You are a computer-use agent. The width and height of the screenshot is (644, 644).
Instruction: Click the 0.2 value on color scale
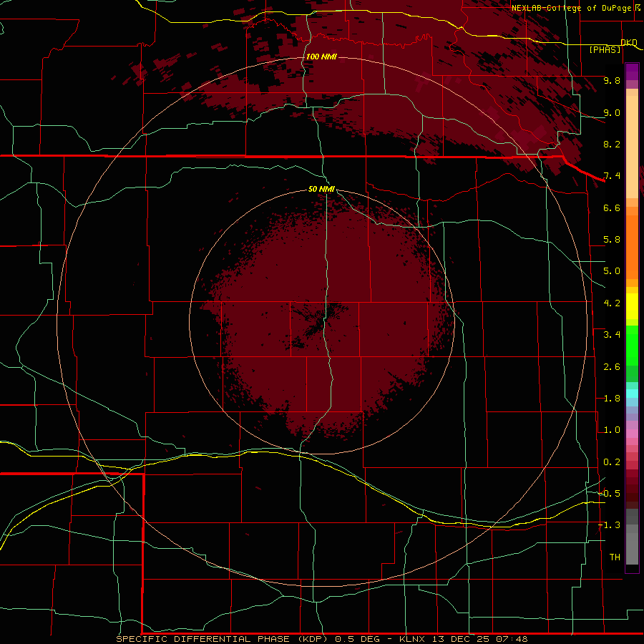[x=612, y=462]
